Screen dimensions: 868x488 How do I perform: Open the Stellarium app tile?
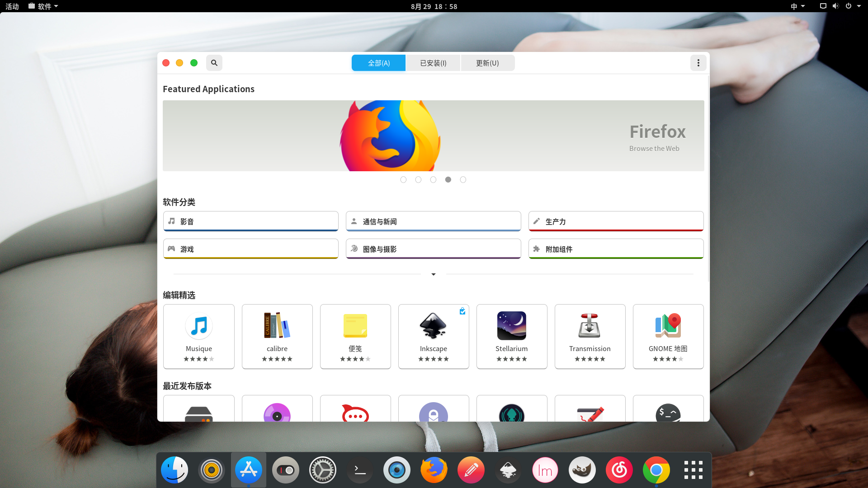point(512,337)
